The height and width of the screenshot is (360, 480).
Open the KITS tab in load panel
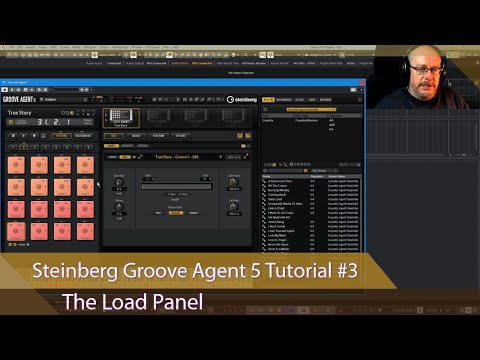(268, 99)
